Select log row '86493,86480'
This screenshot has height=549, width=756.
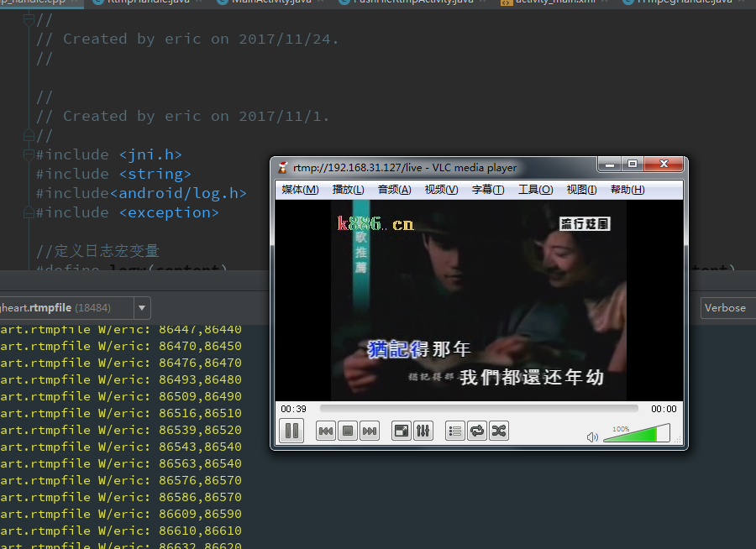(x=121, y=379)
